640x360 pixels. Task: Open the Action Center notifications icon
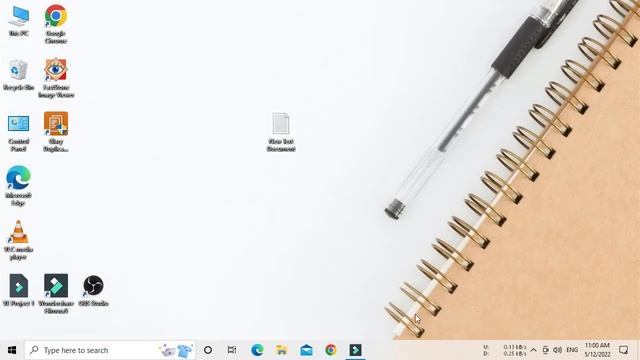pos(623,350)
